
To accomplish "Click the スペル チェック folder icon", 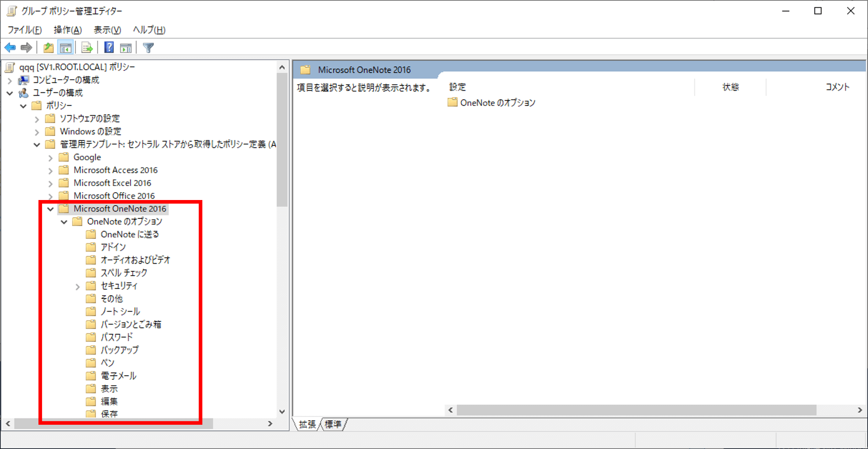I will click(x=91, y=273).
